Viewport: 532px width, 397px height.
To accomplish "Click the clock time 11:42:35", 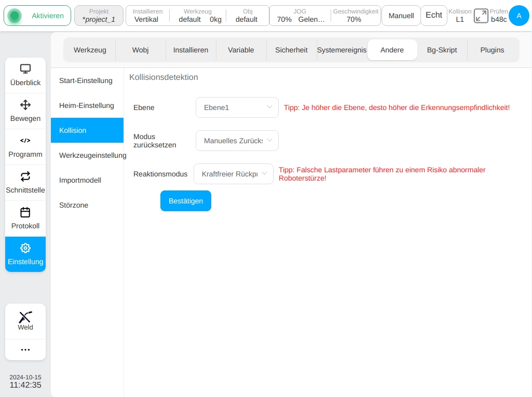I will pyautogui.click(x=25, y=385).
